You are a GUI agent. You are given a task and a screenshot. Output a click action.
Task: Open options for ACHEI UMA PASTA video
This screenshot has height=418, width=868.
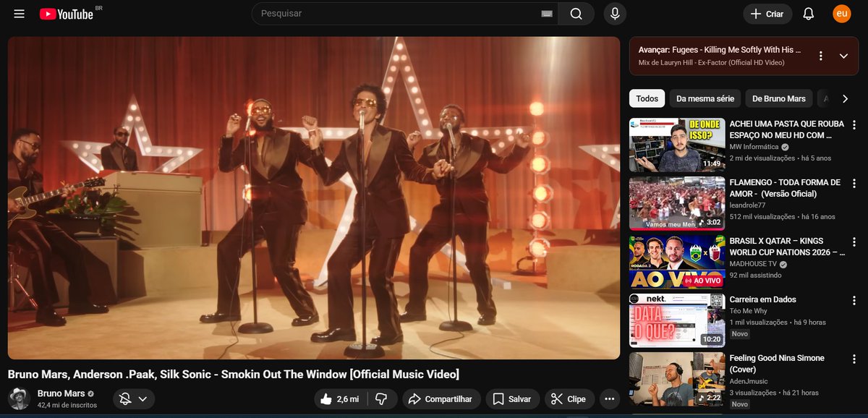(x=854, y=124)
